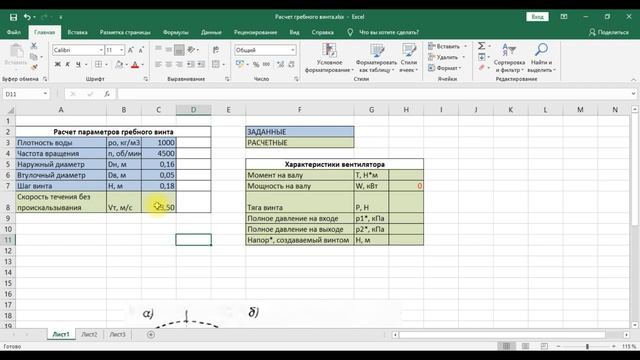Image resolution: width=640 pixels, height=360 pixels.
Task: Open the Fill down tool
Action: pos(482,57)
